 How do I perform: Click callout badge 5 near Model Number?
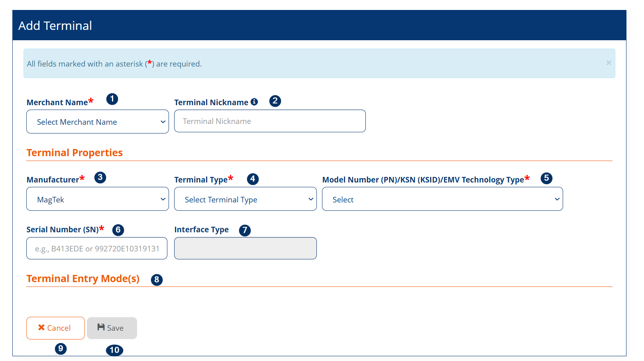click(546, 178)
